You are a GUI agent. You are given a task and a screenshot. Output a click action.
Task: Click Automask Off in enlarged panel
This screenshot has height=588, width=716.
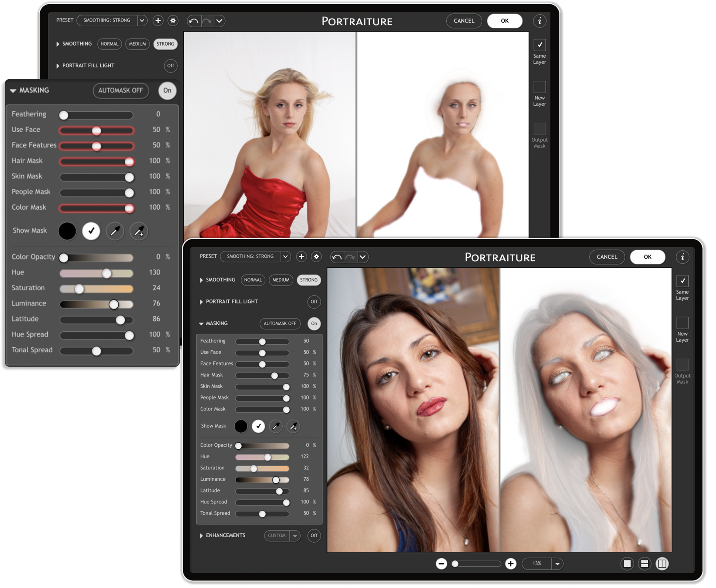click(121, 91)
